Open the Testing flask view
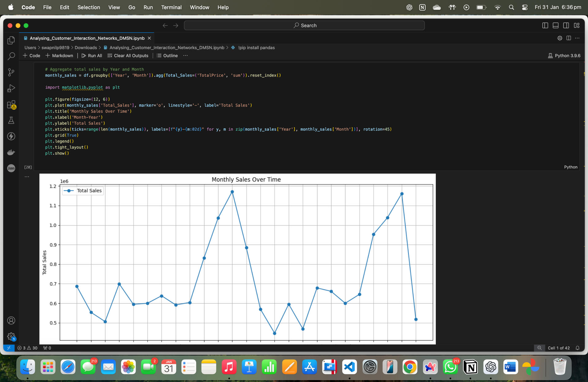This screenshot has height=382, width=588. [x=11, y=120]
